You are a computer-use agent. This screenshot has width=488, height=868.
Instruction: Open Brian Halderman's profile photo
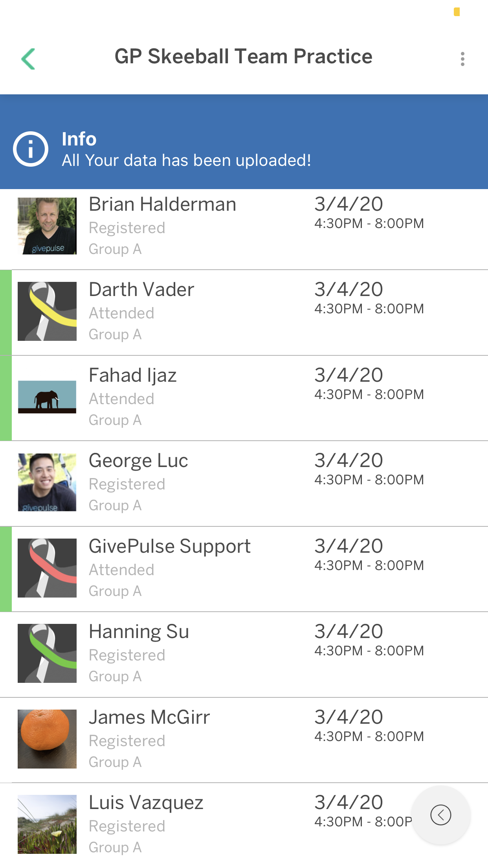click(x=47, y=226)
